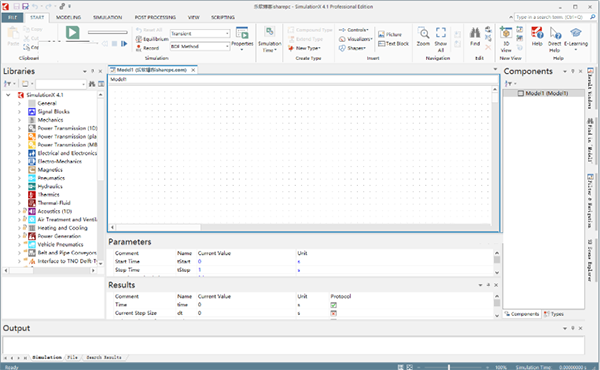Screen dimensions: 600x370
Task: Insert a Text Block
Action: pos(393,44)
